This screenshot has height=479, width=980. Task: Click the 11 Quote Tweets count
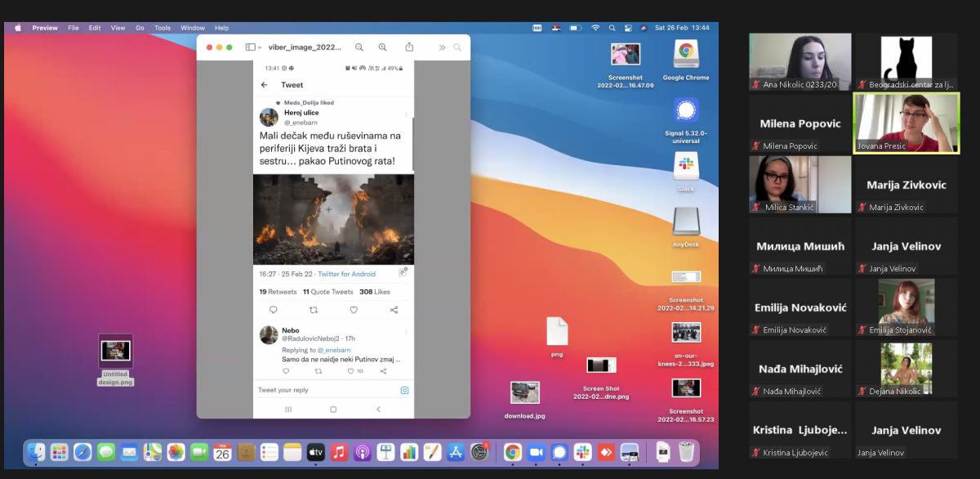click(x=328, y=292)
